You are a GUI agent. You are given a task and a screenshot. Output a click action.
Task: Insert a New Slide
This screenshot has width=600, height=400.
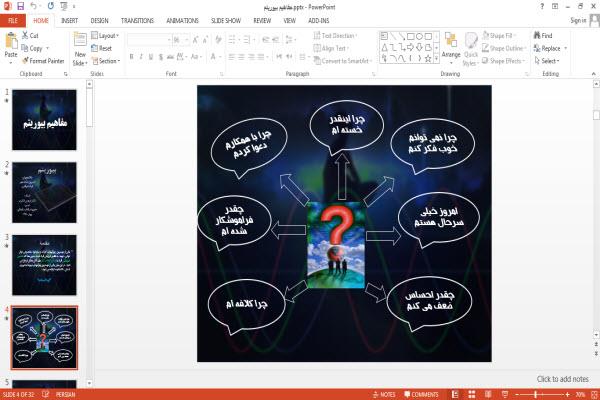pyautogui.click(x=80, y=49)
